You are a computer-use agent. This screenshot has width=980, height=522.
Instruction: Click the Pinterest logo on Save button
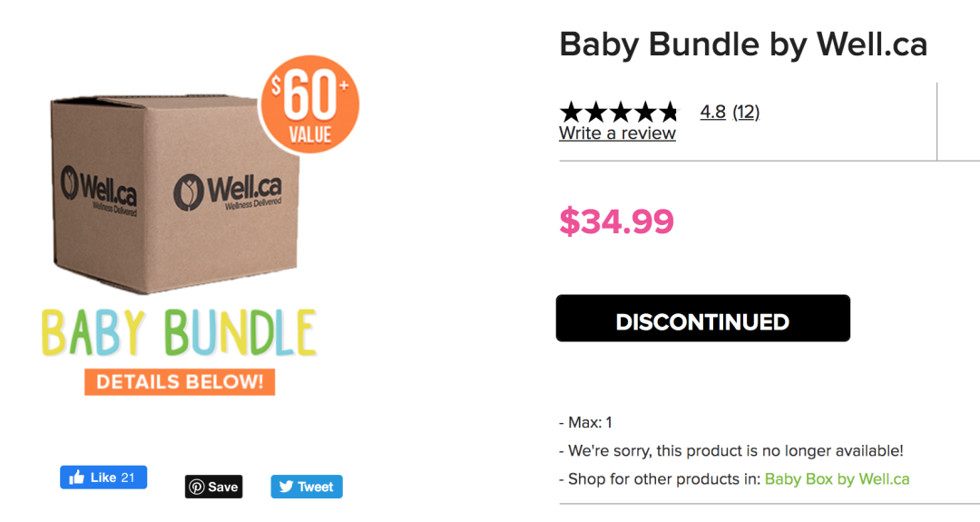click(197, 487)
